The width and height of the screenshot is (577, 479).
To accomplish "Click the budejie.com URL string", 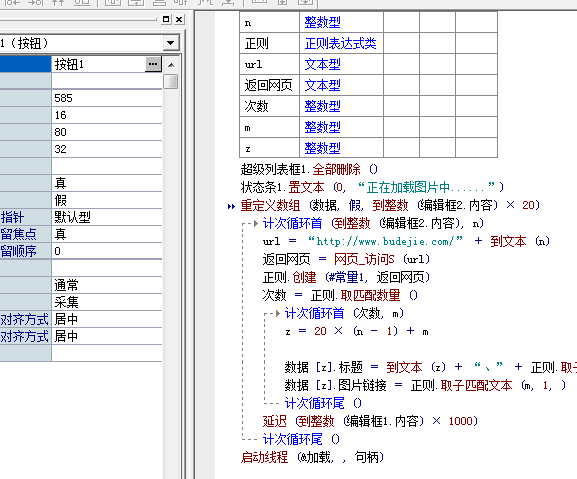I will (386, 242).
